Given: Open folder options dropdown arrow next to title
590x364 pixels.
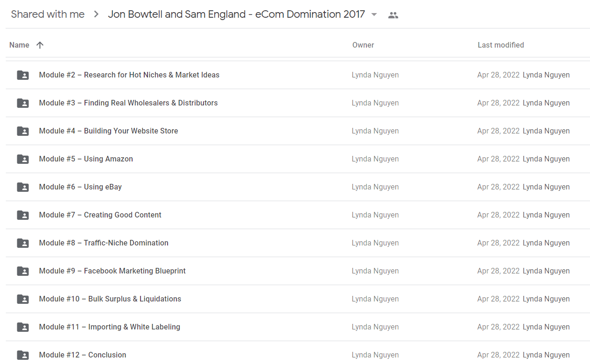Looking at the screenshot, I should (x=374, y=14).
